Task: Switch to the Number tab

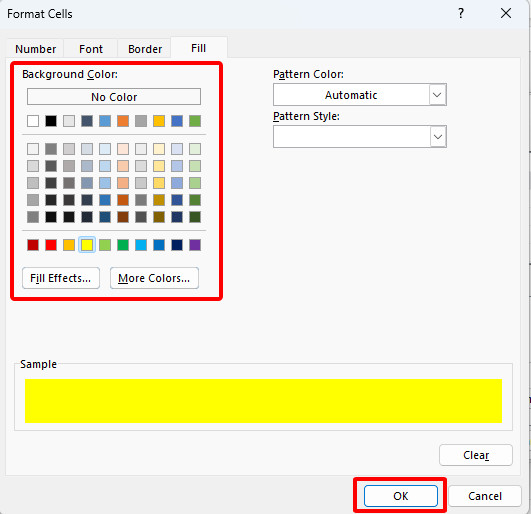Action: point(36,49)
